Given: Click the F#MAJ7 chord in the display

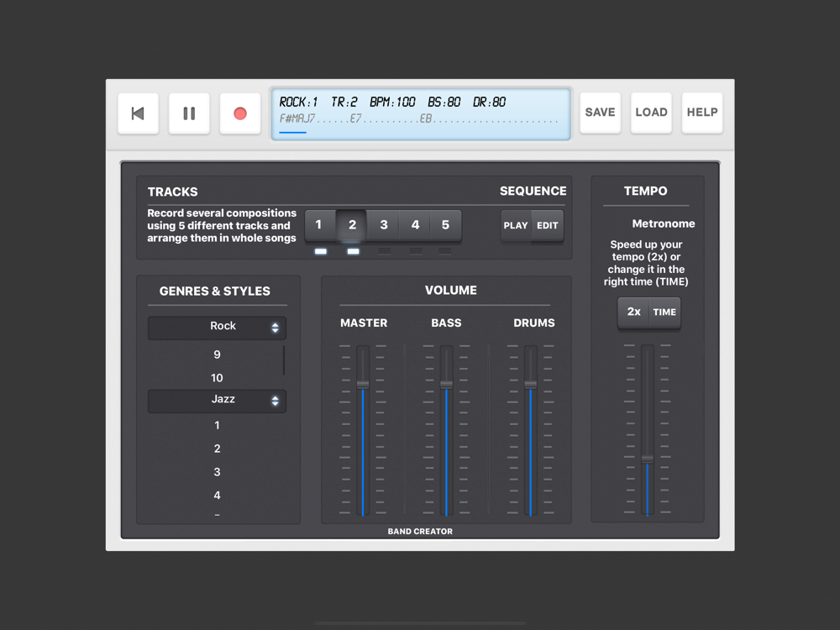Looking at the screenshot, I should pos(297,118).
